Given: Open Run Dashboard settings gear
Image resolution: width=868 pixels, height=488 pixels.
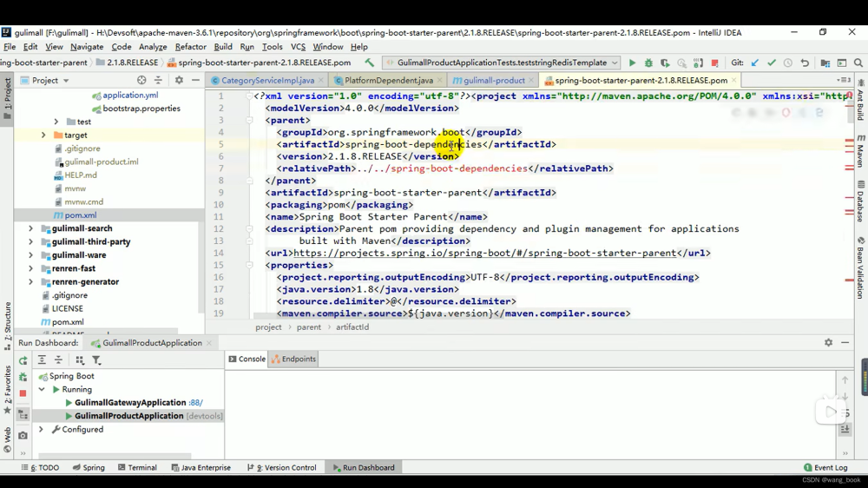Looking at the screenshot, I should coord(828,343).
